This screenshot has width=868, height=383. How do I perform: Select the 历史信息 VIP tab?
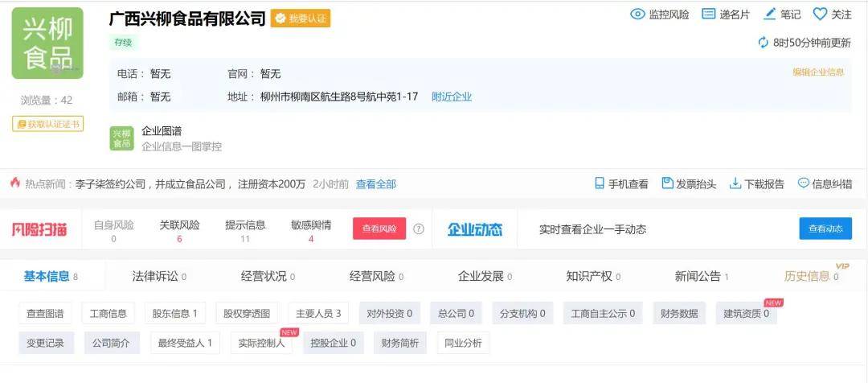807,276
